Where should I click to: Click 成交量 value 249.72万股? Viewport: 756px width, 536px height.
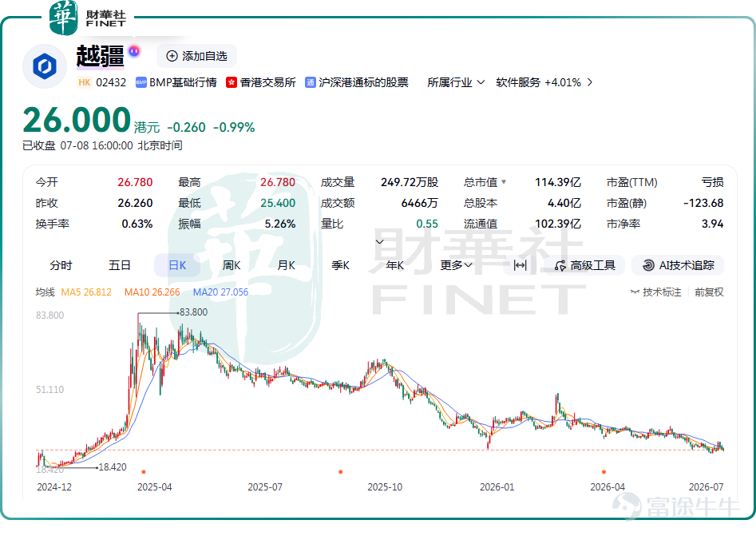pos(410,182)
